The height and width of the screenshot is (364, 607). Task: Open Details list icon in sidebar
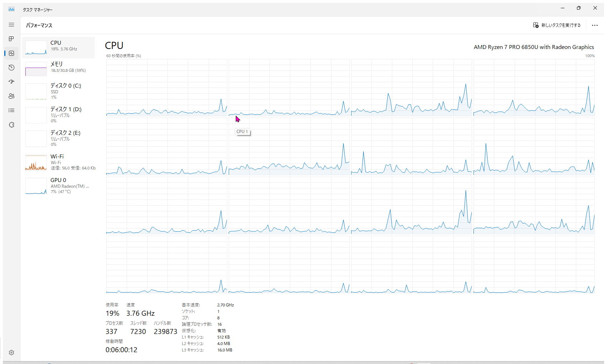(x=11, y=110)
